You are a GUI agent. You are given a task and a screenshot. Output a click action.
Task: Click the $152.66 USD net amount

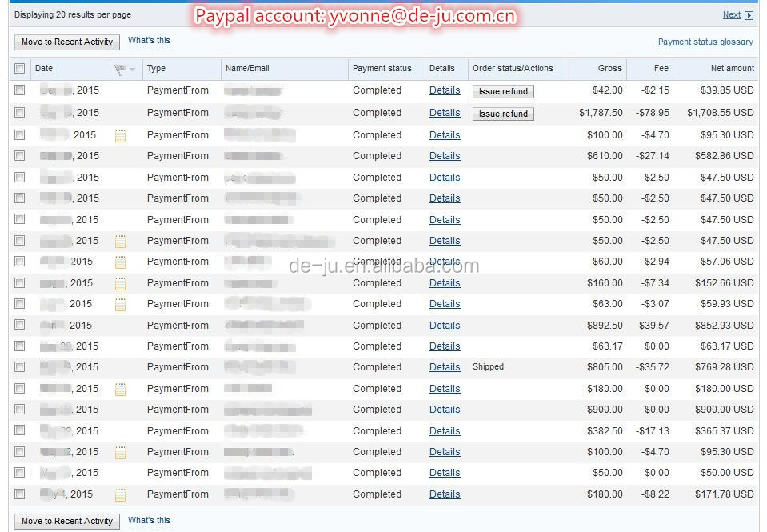[724, 283]
